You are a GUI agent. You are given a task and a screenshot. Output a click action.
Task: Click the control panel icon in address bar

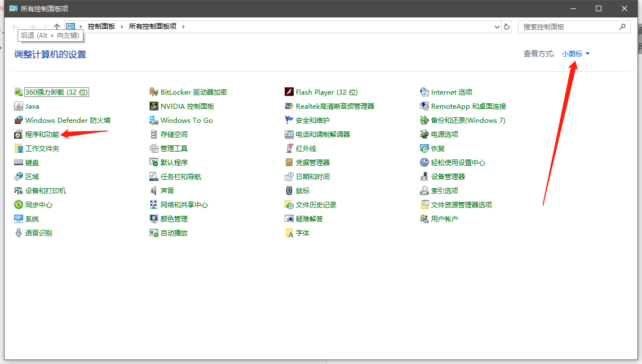tap(70, 26)
